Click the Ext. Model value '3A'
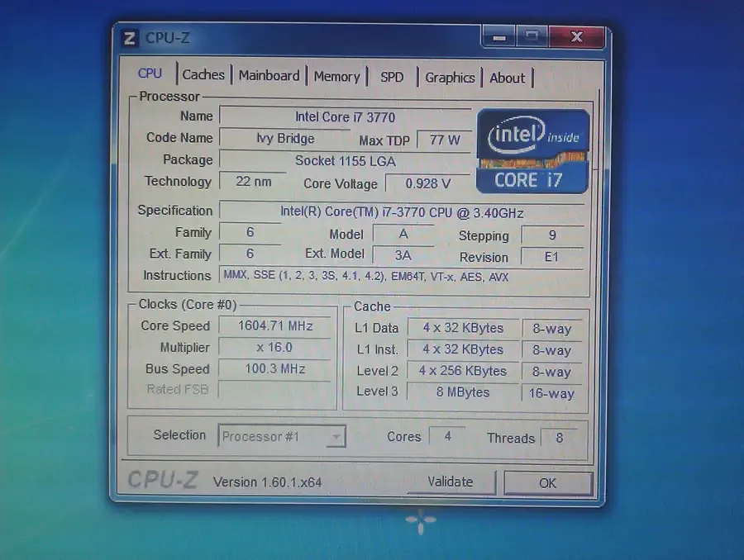The width and height of the screenshot is (744, 560). pos(403,255)
